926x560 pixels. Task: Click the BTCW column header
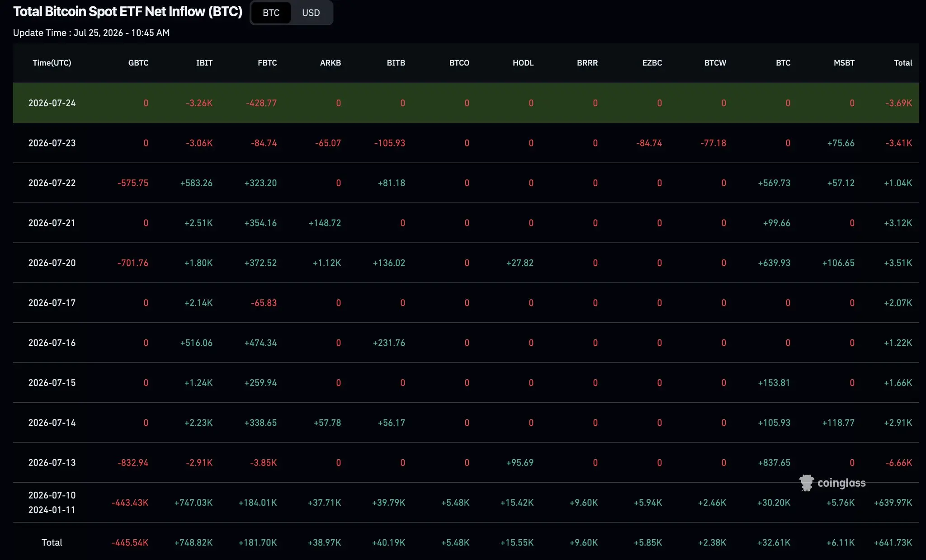(x=715, y=63)
